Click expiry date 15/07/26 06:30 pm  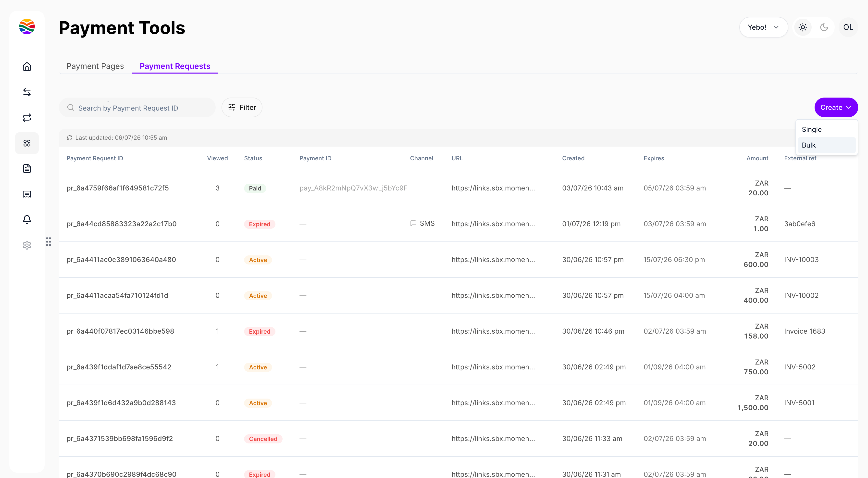point(674,260)
